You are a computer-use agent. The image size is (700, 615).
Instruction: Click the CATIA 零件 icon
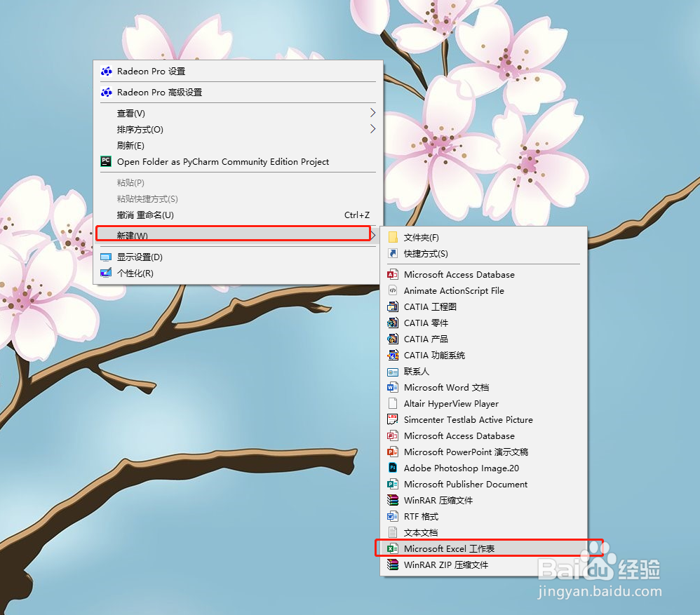(x=393, y=323)
